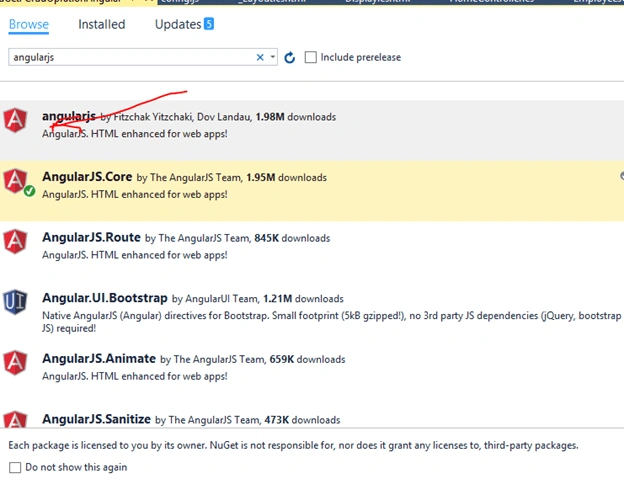Click the 659K downloads text

(x=307, y=360)
